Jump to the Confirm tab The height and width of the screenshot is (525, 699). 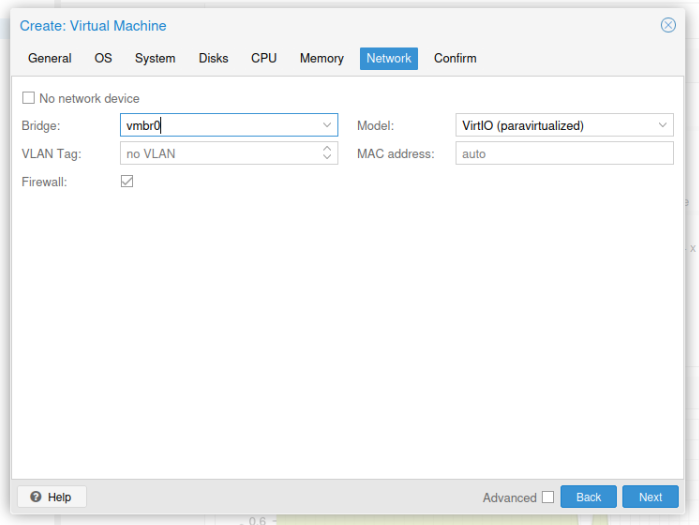(455, 58)
